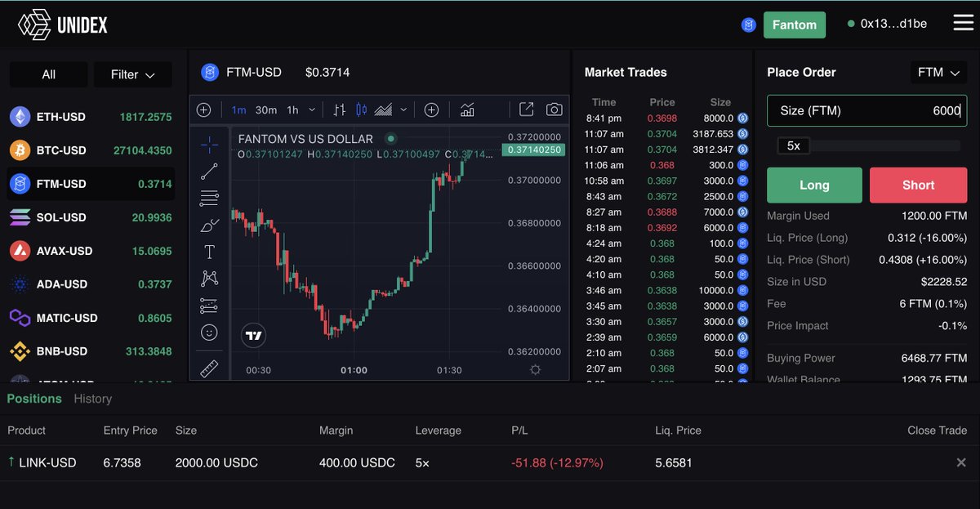Click the Long button
The height and width of the screenshot is (509, 980).
click(x=814, y=185)
